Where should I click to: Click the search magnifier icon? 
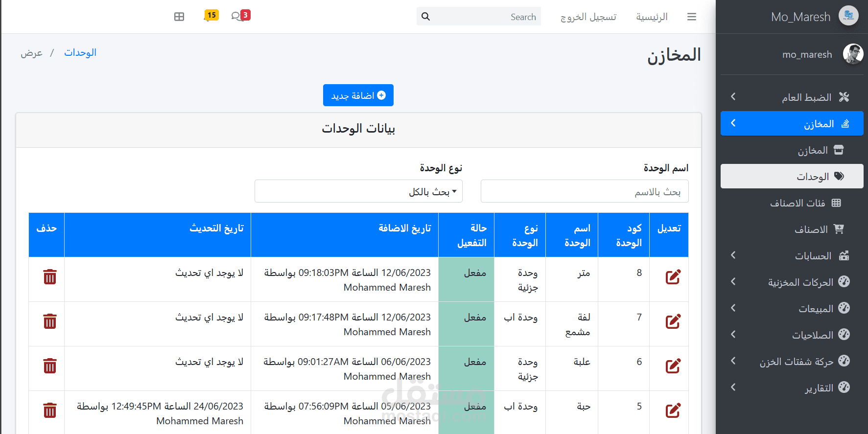[x=426, y=17]
